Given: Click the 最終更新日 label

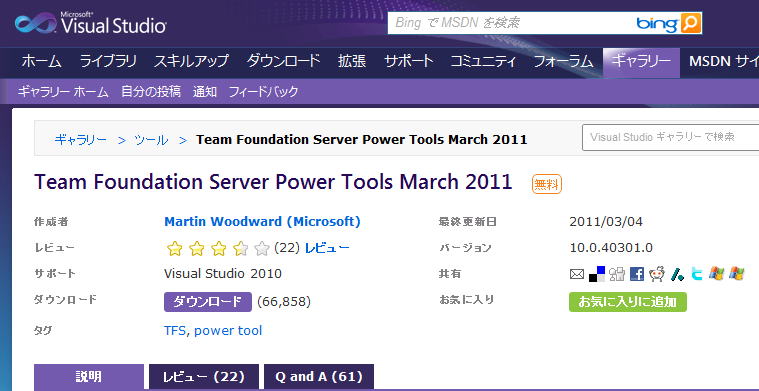Looking at the screenshot, I should pos(468,222).
